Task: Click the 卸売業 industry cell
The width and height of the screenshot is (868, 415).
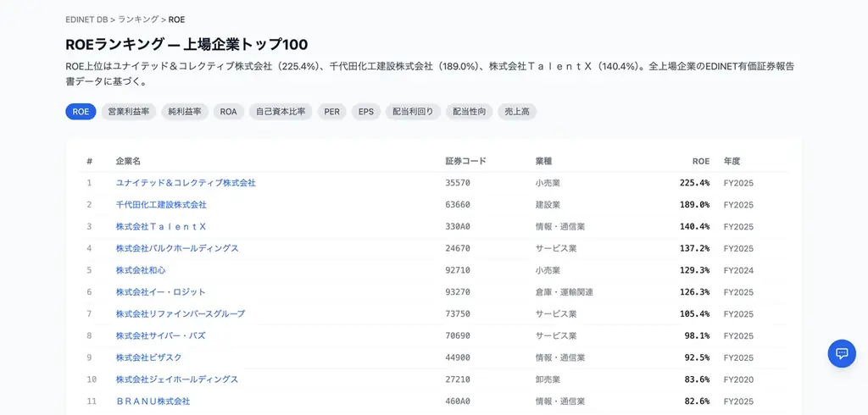Action: [x=548, y=379]
